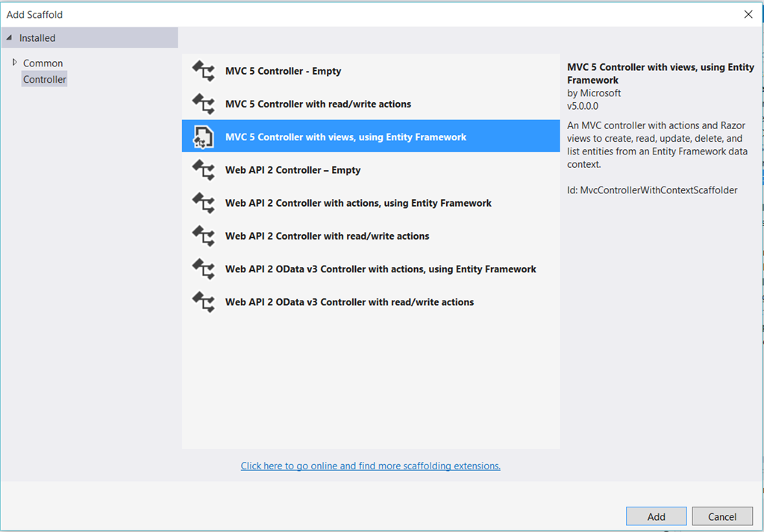Click icon for Web API 2 Controller with read/write actions
Image resolution: width=764 pixels, height=532 pixels.
(203, 236)
